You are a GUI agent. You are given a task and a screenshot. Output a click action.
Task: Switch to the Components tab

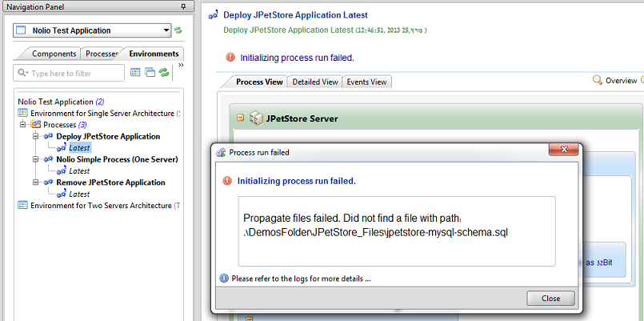coord(54,54)
